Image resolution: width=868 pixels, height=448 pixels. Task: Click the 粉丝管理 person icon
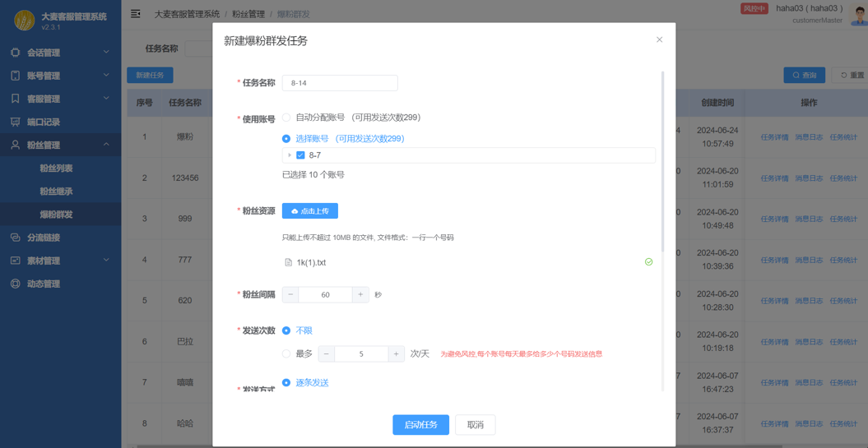[x=16, y=145]
